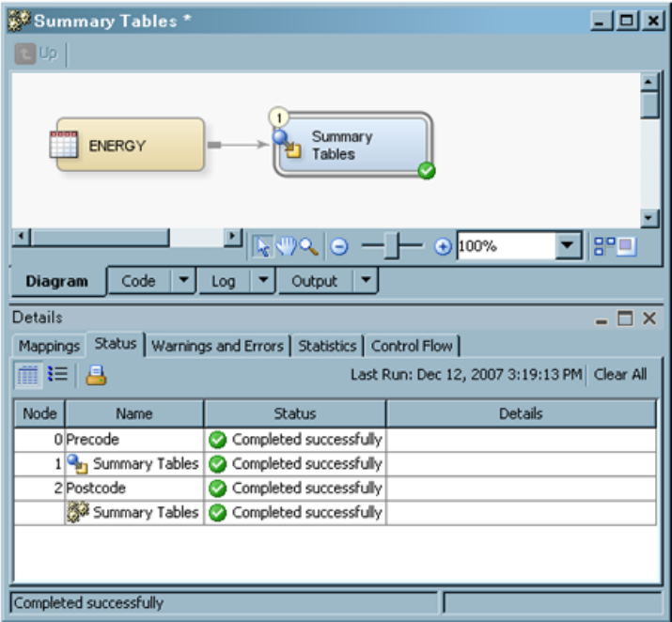Image resolution: width=672 pixels, height=622 pixels.
Task: Switch to the Output tab
Action: (316, 281)
